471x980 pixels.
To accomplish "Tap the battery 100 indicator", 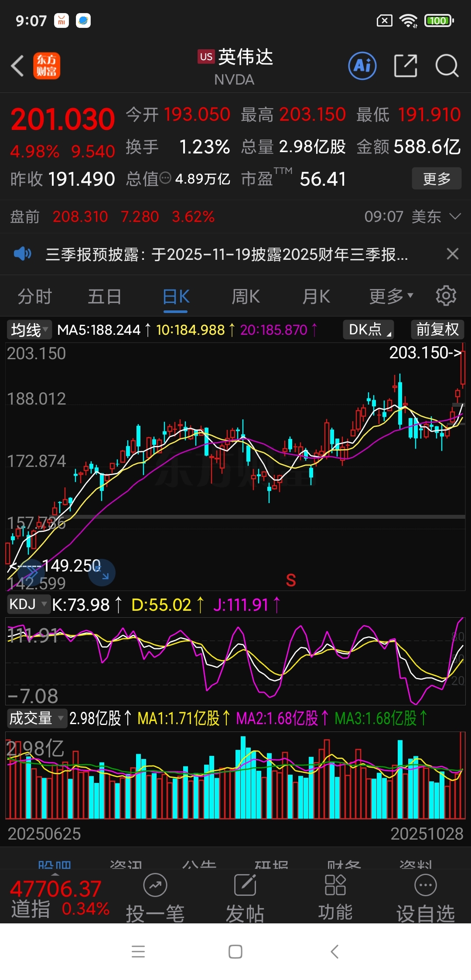I will point(440,20).
